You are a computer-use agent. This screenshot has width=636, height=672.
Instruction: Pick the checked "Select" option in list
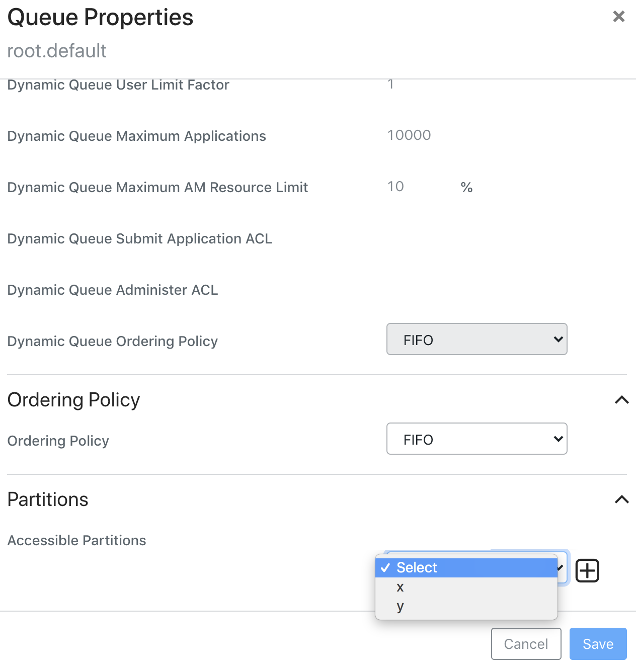[417, 567]
